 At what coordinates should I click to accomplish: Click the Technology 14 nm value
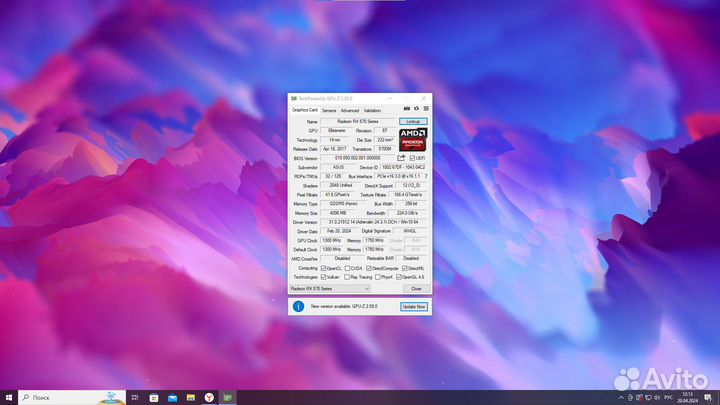[x=335, y=140]
